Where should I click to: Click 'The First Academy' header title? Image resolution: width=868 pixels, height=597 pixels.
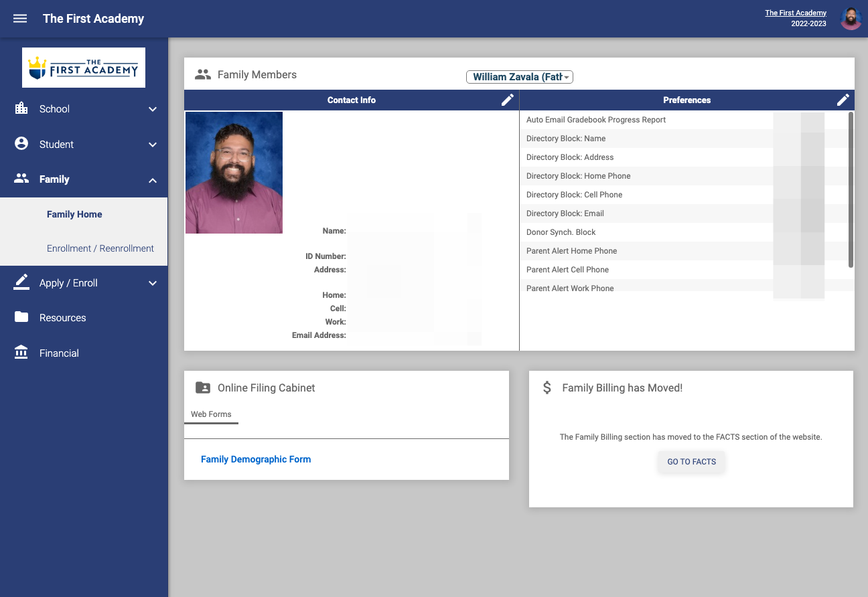click(94, 19)
